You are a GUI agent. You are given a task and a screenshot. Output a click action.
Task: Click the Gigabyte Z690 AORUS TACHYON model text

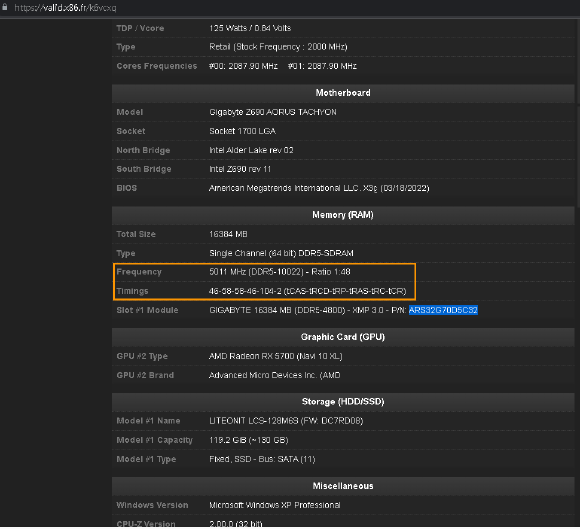[x=273, y=112]
